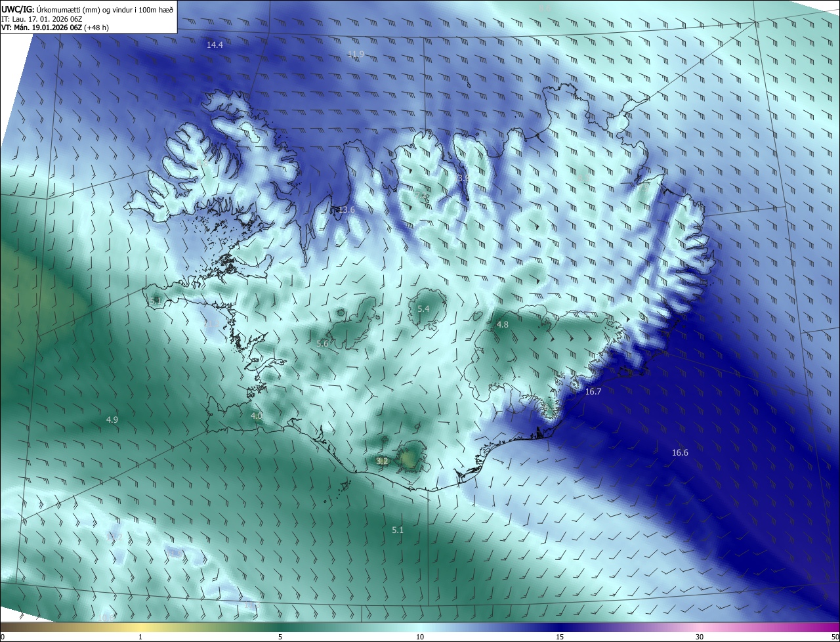
Task: Click the 8.8 value in the Westfjords
Action: coord(202,163)
